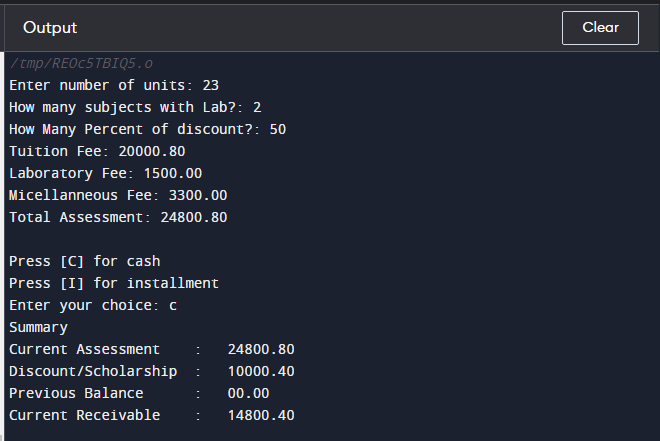Click the 'Discount/Scholarship' label

(93, 371)
